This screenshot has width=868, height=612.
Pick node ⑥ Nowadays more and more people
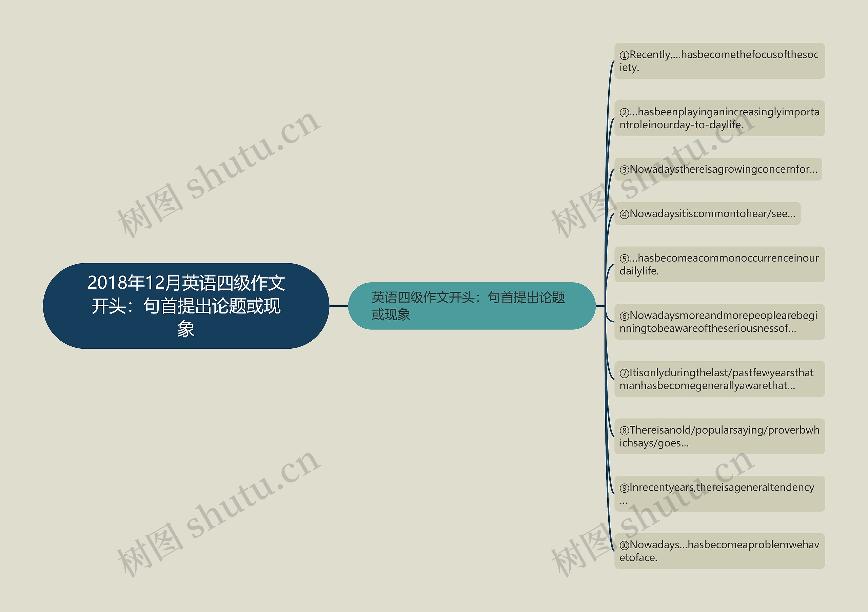[x=719, y=322]
